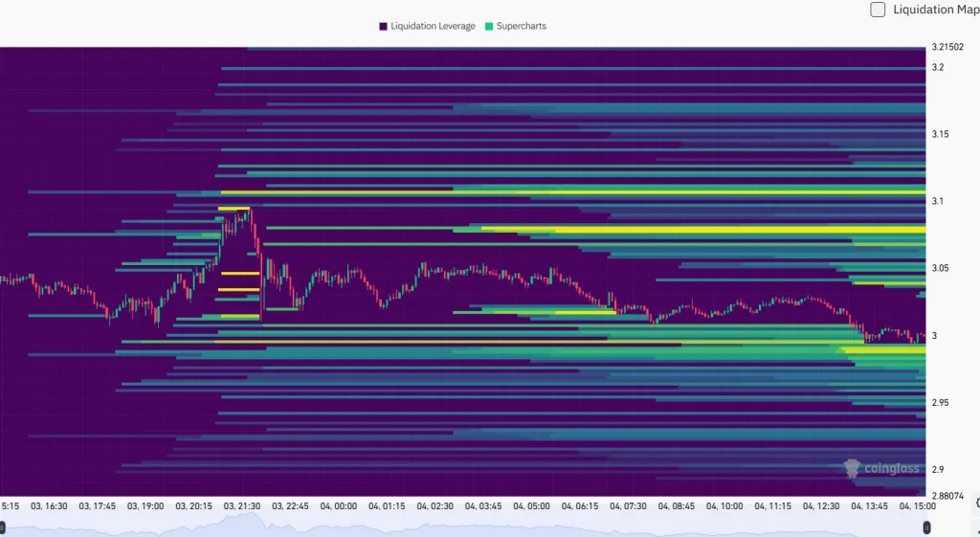Select the 04, 15:00 time axis label
The image size is (980, 537).
pyautogui.click(x=916, y=505)
